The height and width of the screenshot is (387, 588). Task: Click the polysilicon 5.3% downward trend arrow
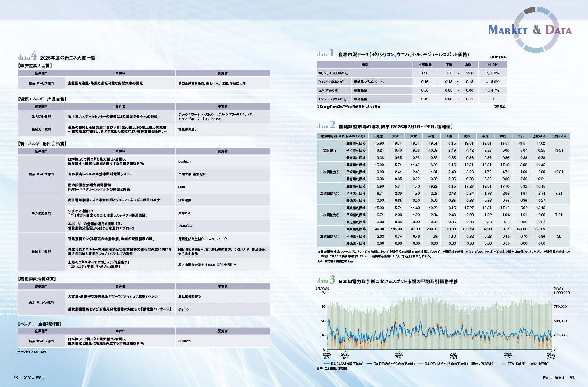coord(487,73)
